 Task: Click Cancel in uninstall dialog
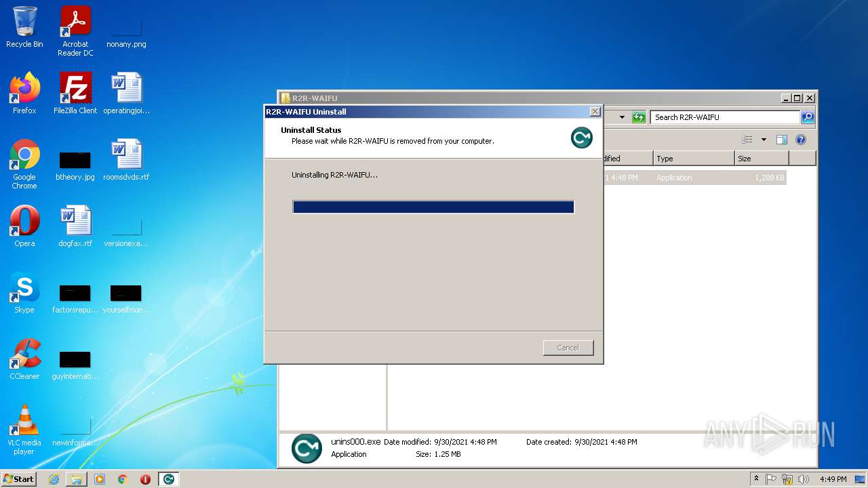(568, 348)
